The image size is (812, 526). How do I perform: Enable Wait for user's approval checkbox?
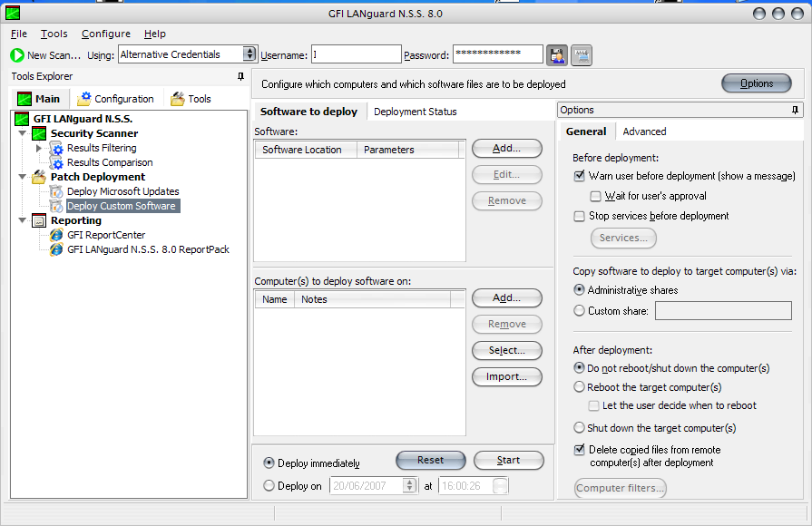[x=595, y=196]
